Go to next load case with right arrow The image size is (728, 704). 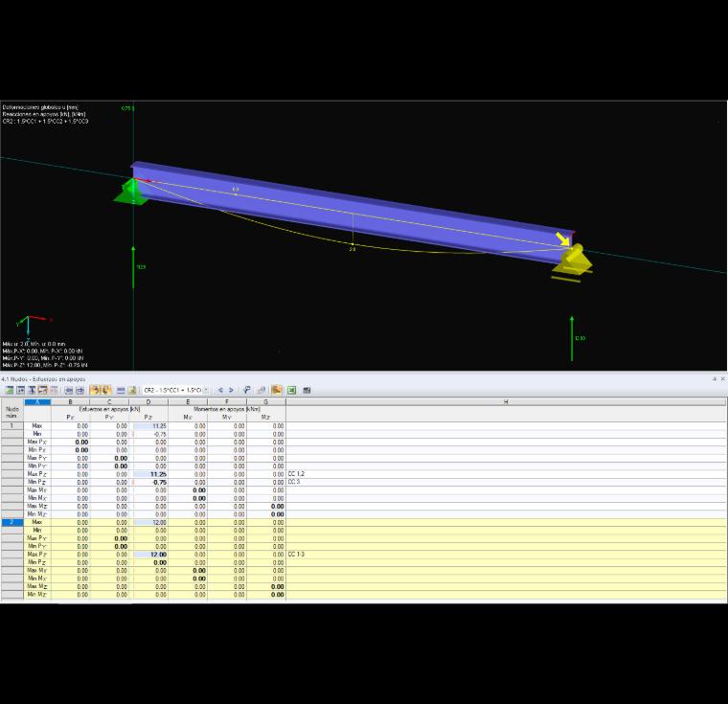pos(231,390)
